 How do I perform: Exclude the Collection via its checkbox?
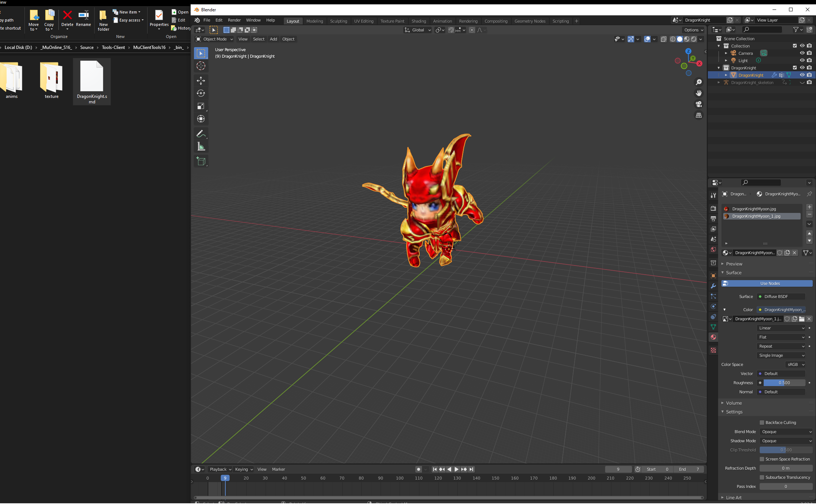pos(795,46)
